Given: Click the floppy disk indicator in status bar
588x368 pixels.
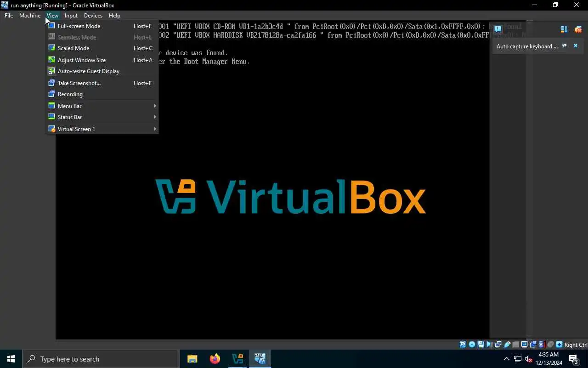Looking at the screenshot, I should coord(481,345).
